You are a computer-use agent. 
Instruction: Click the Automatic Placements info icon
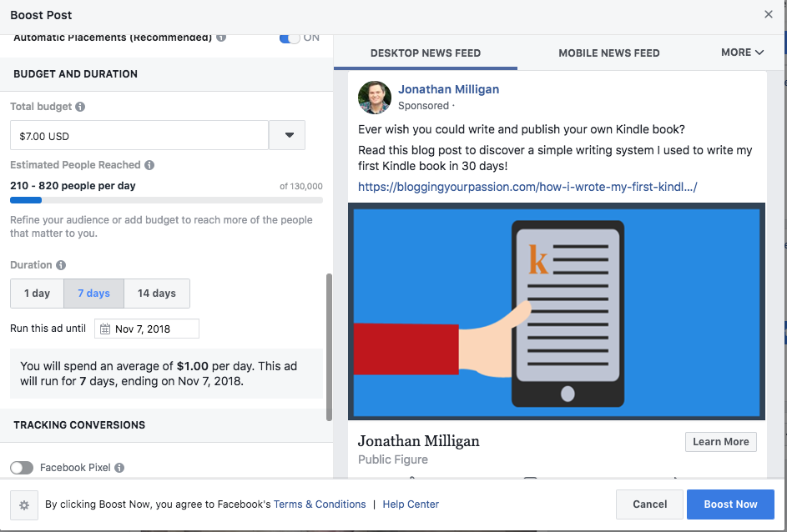[221, 38]
